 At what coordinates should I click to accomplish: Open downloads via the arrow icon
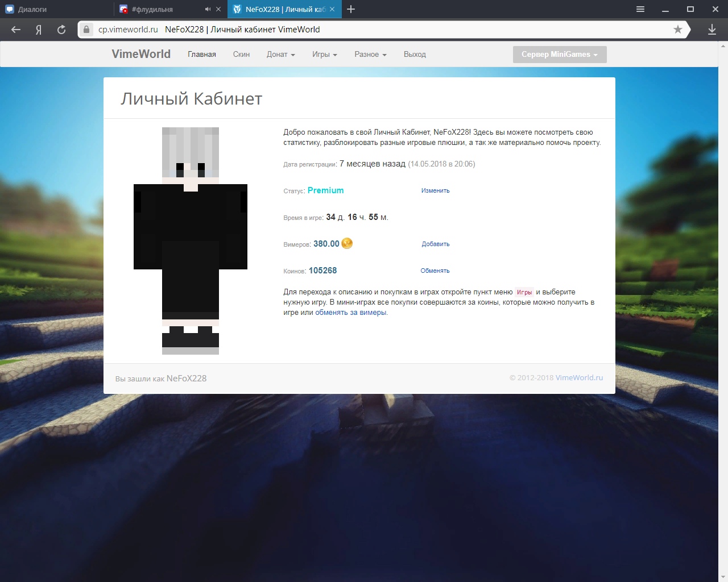(712, 30)
